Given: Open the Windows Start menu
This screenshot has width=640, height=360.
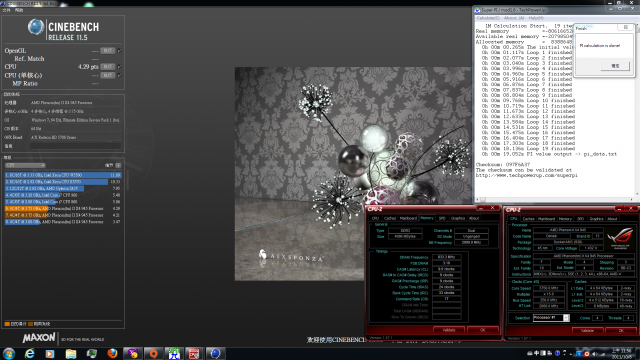Looking at the screenshot, I should tap(9, 353).
